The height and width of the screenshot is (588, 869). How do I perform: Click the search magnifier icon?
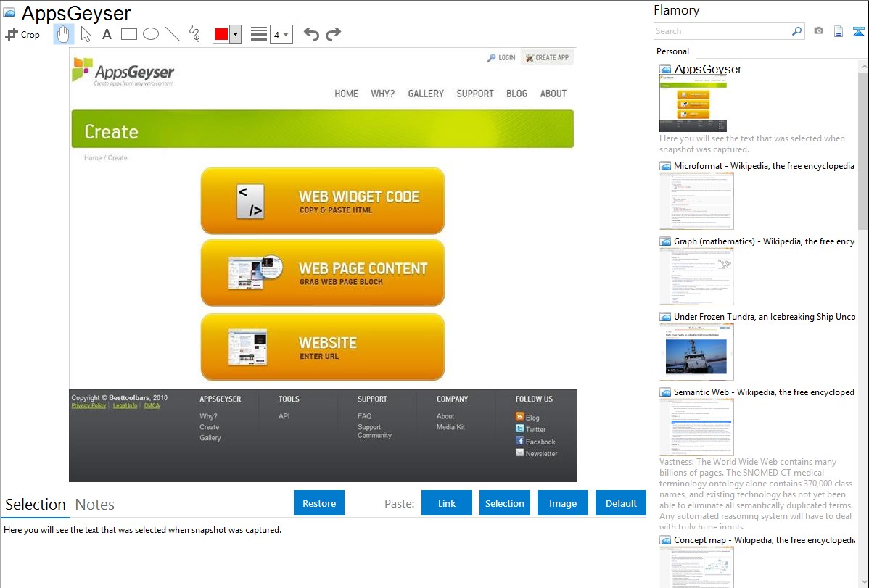797,31
